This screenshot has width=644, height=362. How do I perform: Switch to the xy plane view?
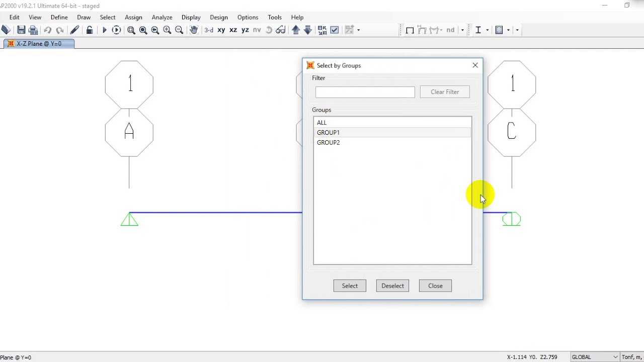click(x=221, y=30)
